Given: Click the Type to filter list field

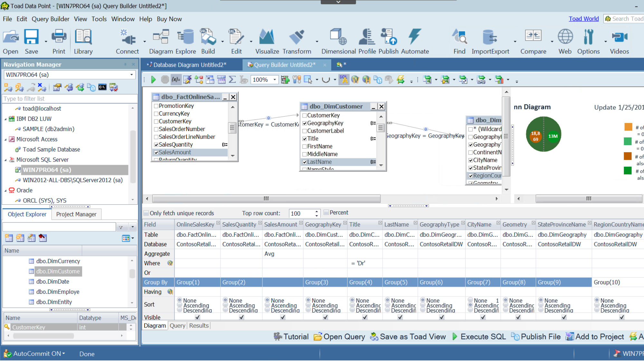Looking at the screenshot, I should pyautogui.click(x=70, y=99).
